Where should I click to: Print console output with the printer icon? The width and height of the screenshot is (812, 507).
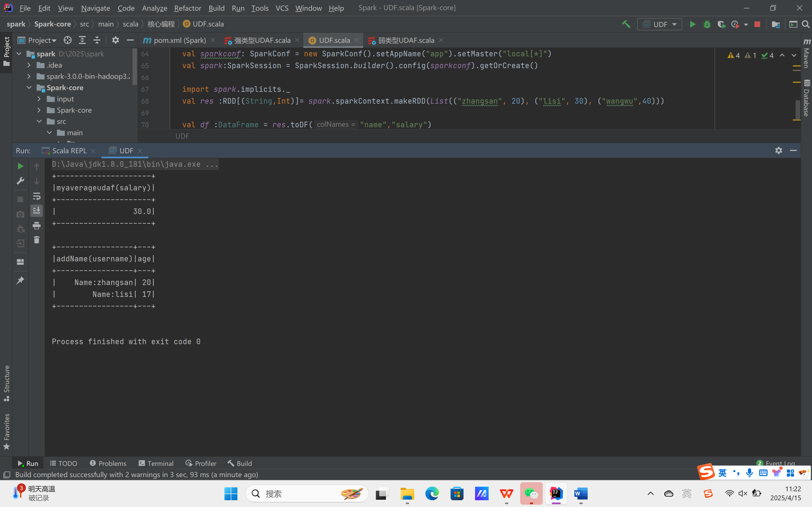pos(37,226)
